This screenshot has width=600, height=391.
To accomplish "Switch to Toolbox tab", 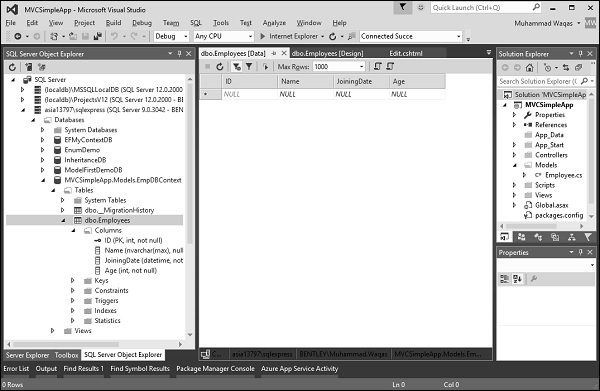I will (66, 355).
